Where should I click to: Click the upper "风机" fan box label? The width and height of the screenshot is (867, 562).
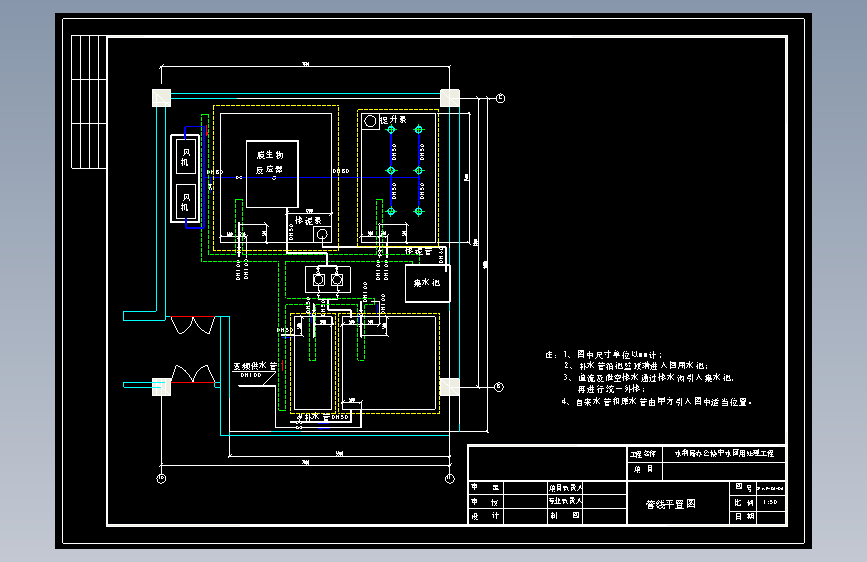point(185,157)
